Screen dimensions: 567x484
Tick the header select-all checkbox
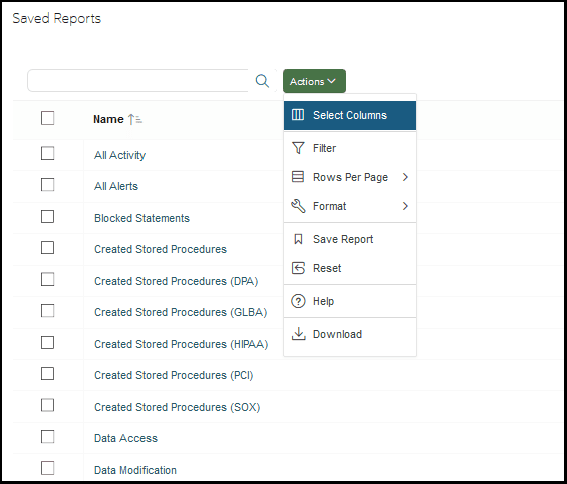coord(47,118)
